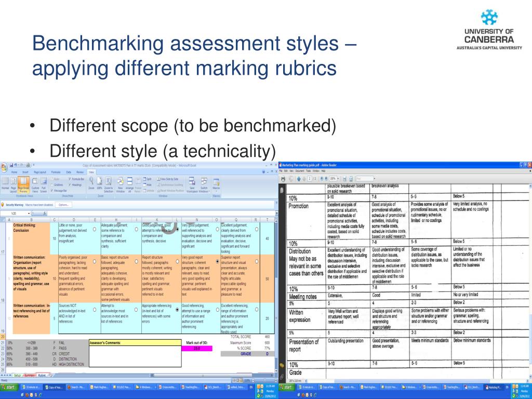
Task: Click the Split window option in Excel
Action: [x=147, y=179]
